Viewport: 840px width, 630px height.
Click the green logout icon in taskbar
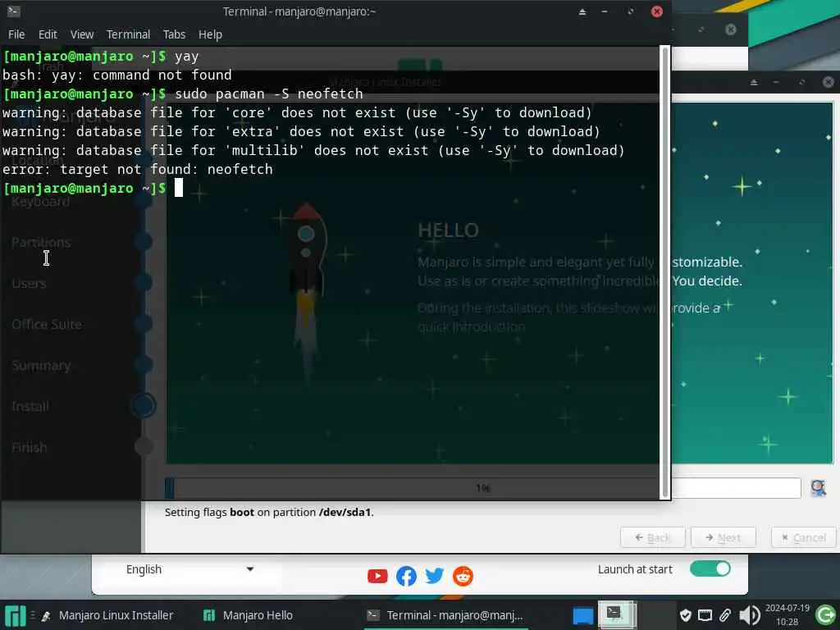(825, 614)
